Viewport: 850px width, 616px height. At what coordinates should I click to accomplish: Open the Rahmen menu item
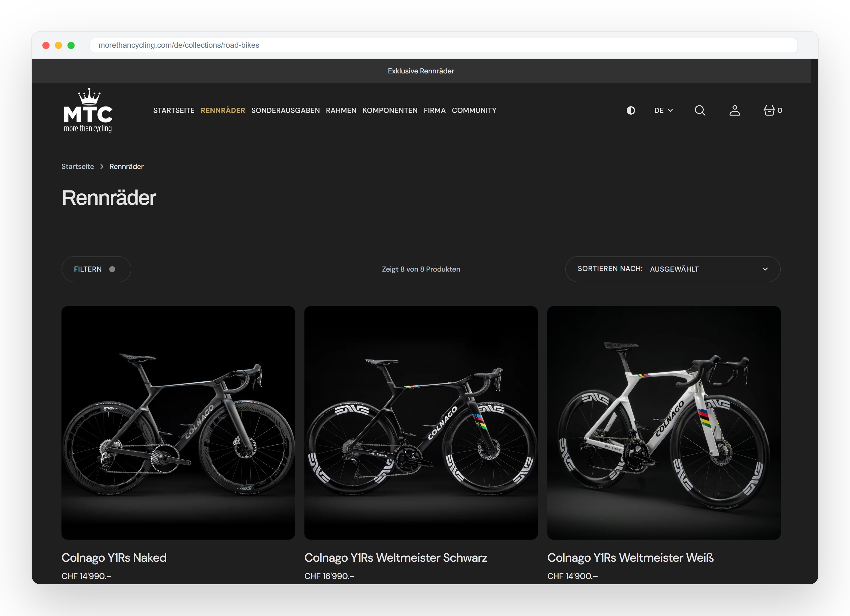click(x=341, y=110)
